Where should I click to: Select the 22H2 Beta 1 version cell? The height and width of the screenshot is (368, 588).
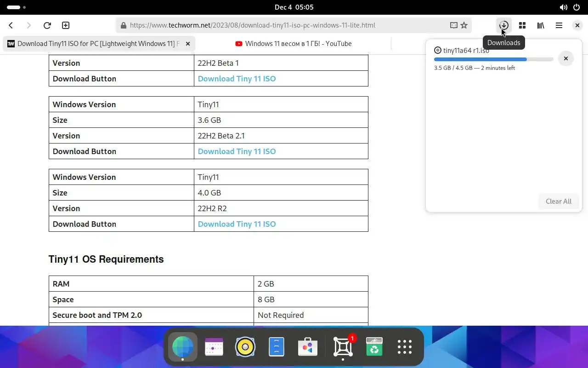tap(281, 63)
